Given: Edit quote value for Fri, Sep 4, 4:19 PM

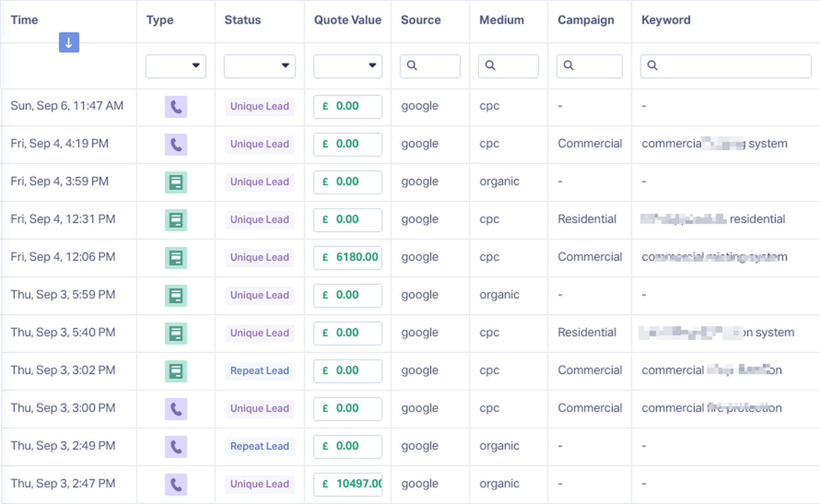Looking at the screenshot, I should tap(348, 144).
